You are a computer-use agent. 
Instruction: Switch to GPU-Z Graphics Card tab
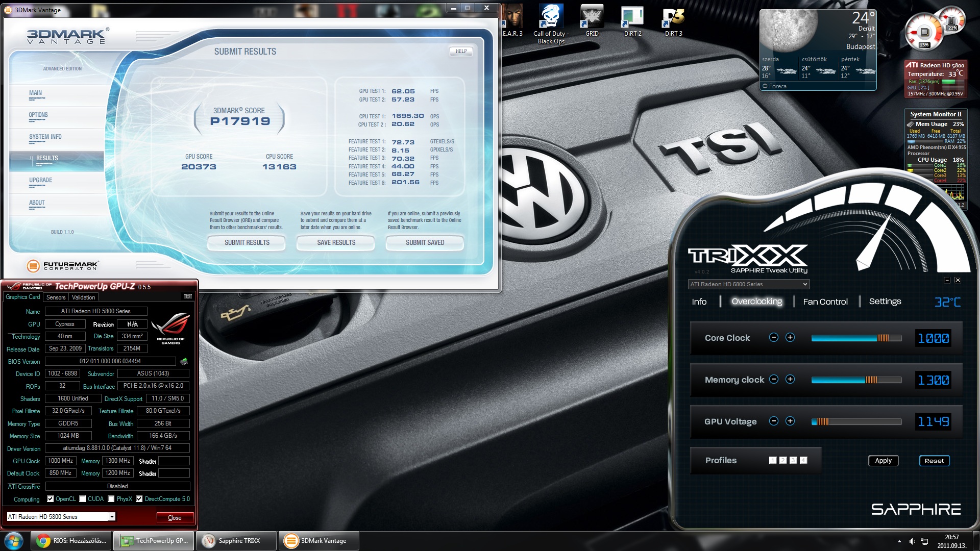coord(23,297)
